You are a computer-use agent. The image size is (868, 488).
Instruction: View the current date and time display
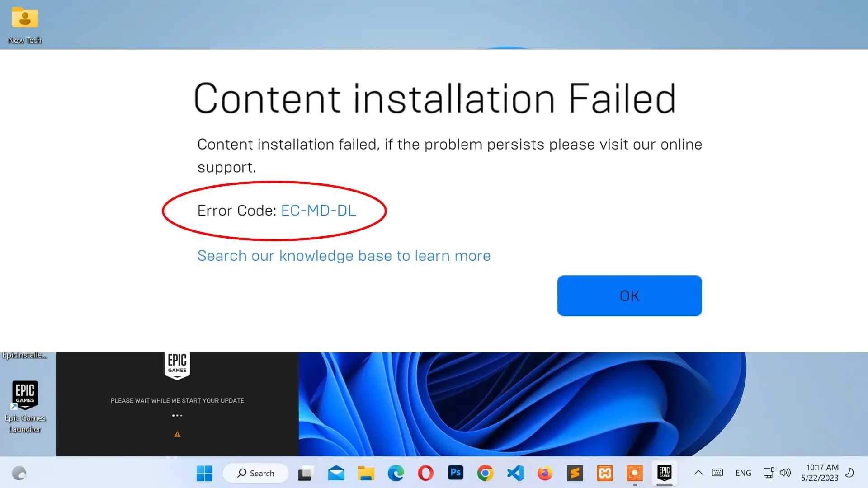(x=820, y=473)
